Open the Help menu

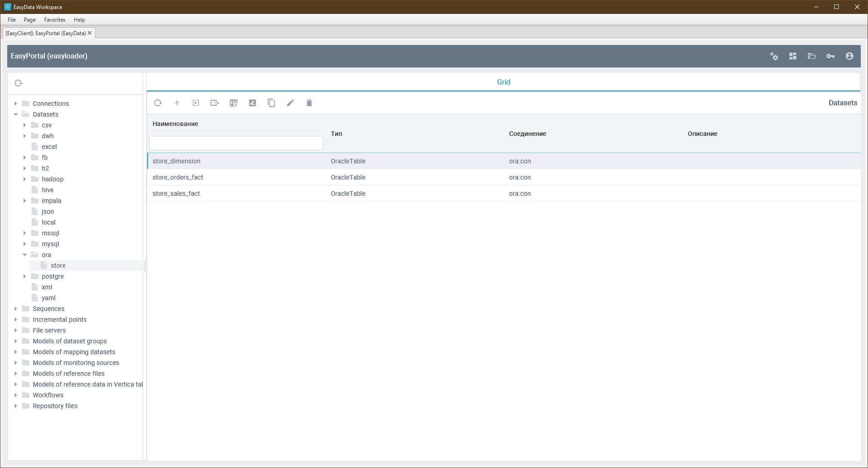[x=79, y=20]
